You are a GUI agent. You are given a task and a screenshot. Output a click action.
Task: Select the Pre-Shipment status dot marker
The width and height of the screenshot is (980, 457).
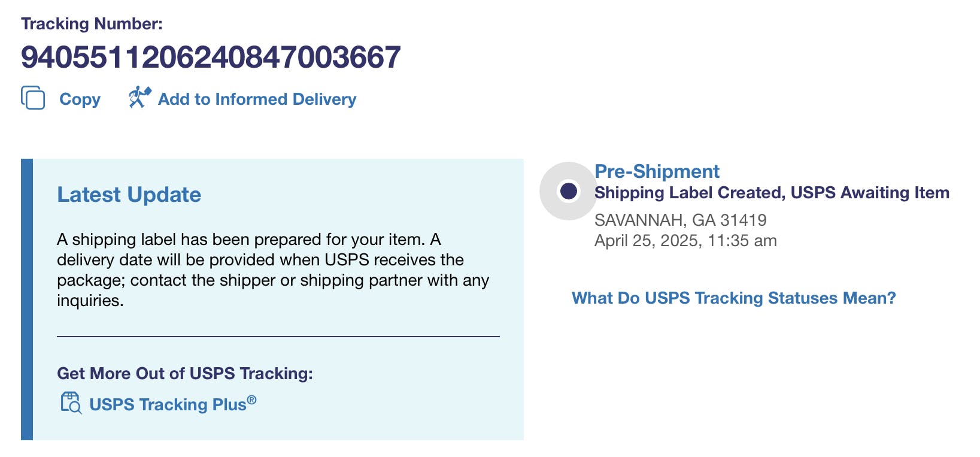(568, 191)
